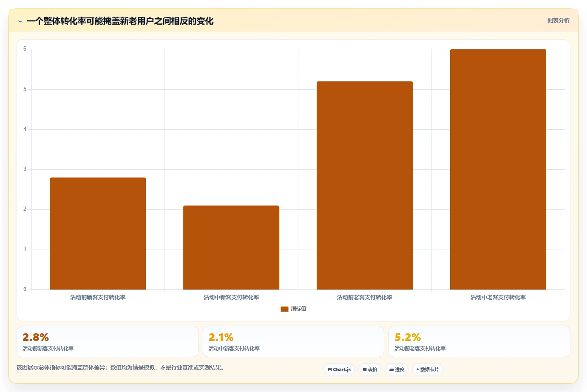Open the 2.8% data card

click(108, 341)
